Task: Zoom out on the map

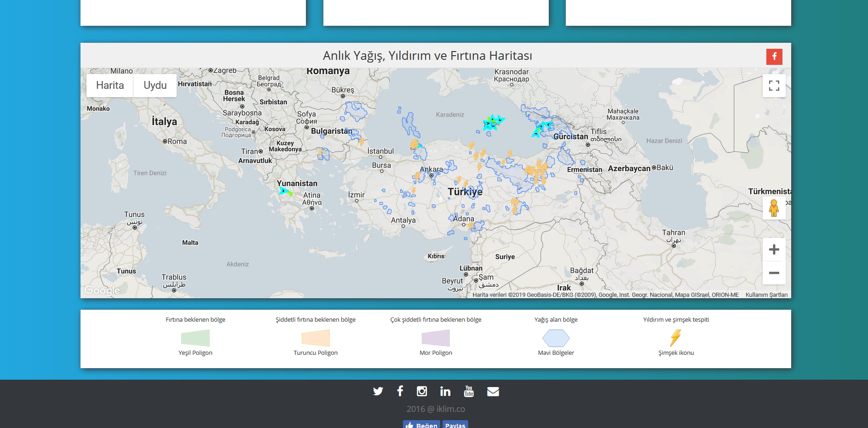Action: pos(774,273)
